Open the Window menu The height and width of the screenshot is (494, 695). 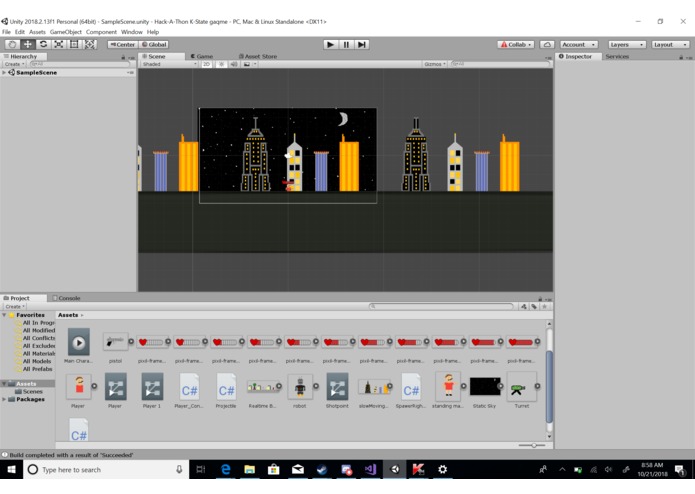pos(132,32)
